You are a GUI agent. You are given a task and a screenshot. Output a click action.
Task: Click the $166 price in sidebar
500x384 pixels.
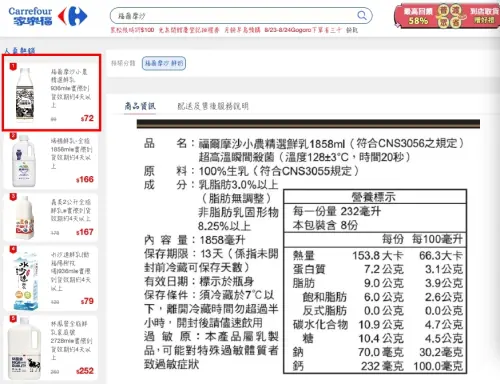[85, 179]
